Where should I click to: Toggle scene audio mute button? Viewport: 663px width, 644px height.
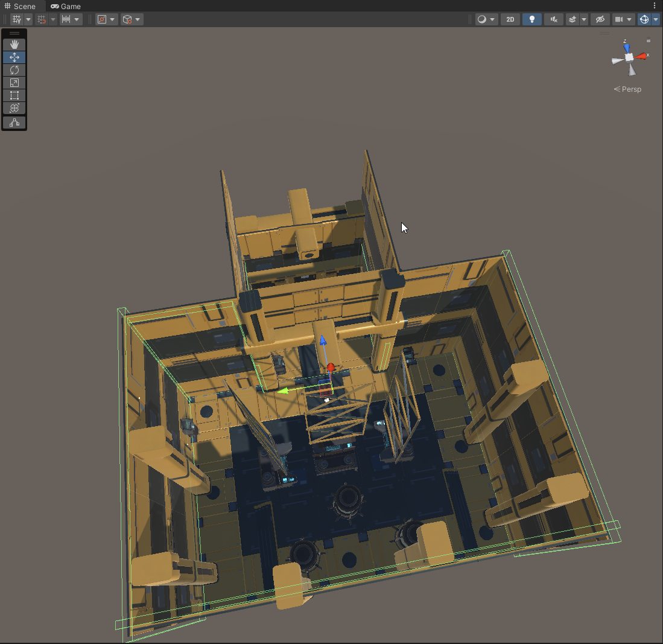(553, 19)
